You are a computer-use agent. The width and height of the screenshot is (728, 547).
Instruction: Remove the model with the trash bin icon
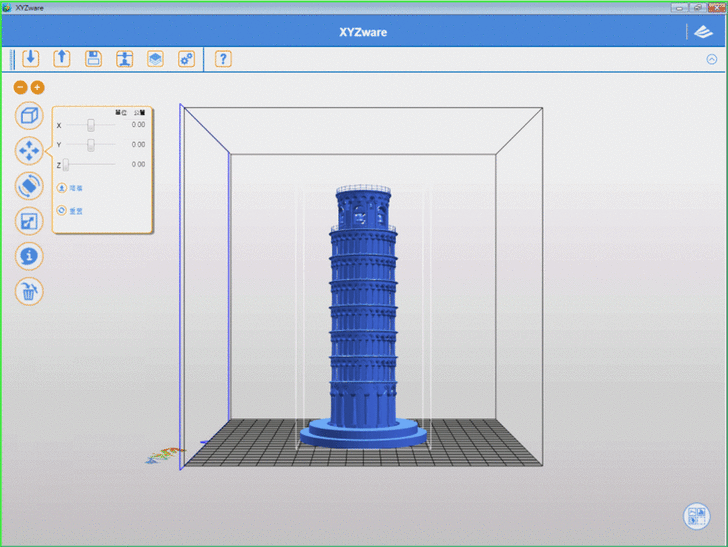[29, 291]
